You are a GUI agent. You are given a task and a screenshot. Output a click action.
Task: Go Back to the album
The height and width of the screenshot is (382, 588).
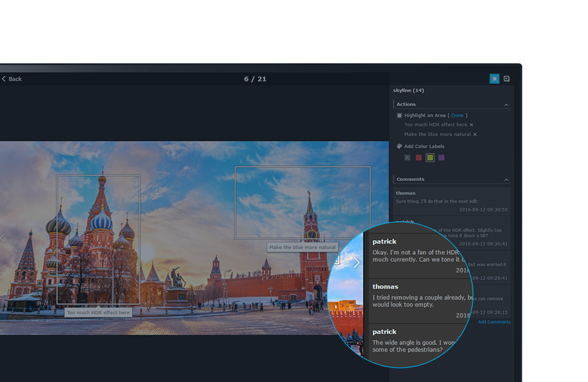point(12,79)
